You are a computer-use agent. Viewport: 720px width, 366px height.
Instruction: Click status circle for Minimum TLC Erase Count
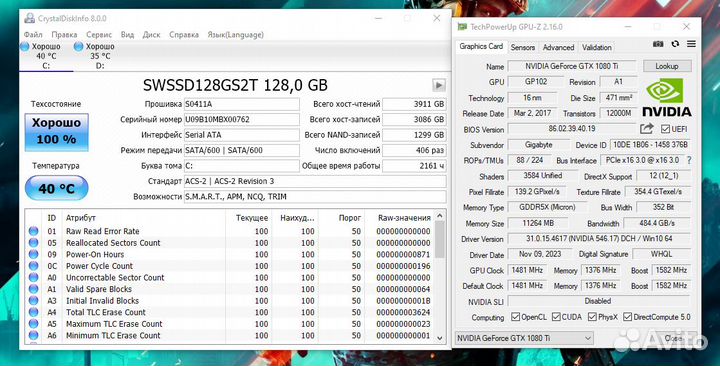(x=33, y=335)
